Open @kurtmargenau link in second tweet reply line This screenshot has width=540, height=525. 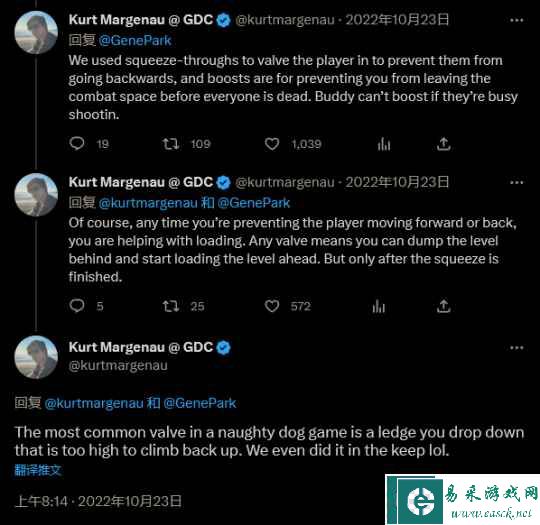148,203
